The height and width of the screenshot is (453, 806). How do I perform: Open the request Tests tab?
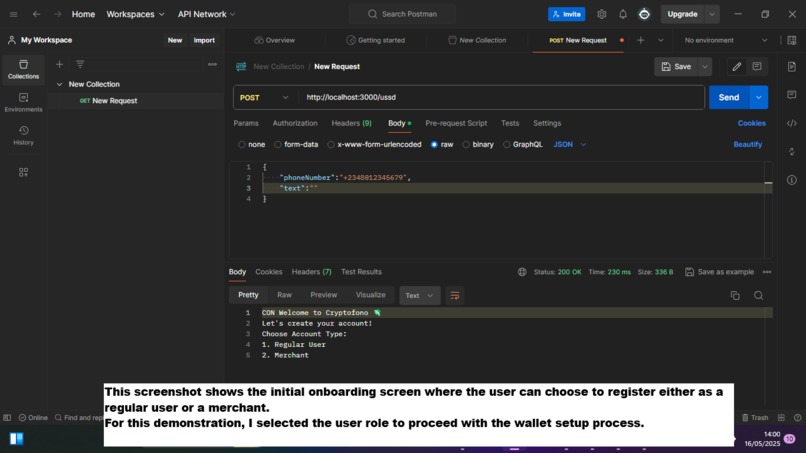[510, 123]
